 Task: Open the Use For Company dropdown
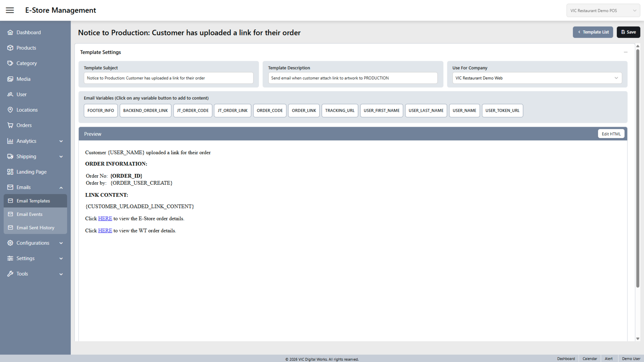coord(537,78)
